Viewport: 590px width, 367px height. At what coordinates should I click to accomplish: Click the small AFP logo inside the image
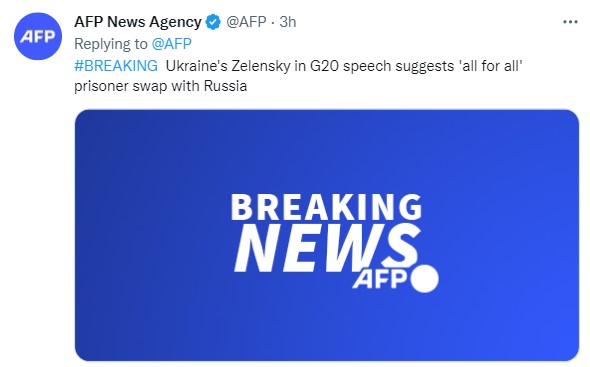pos(380,279)
